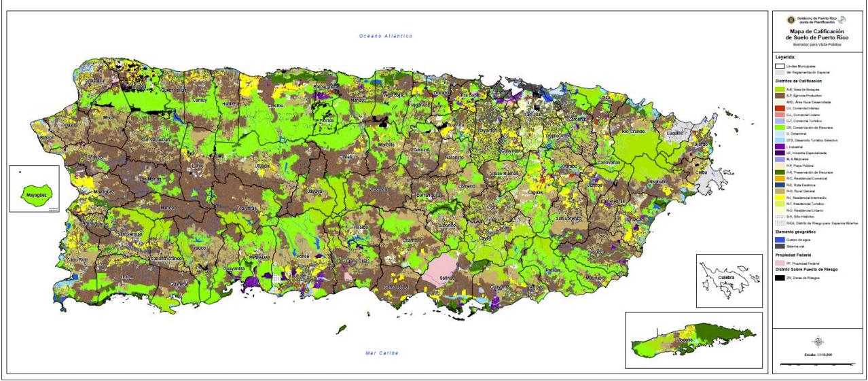Viewport: 868px width, 381px height.
Task: Click the Lajas municipality label
Action: 128,277
